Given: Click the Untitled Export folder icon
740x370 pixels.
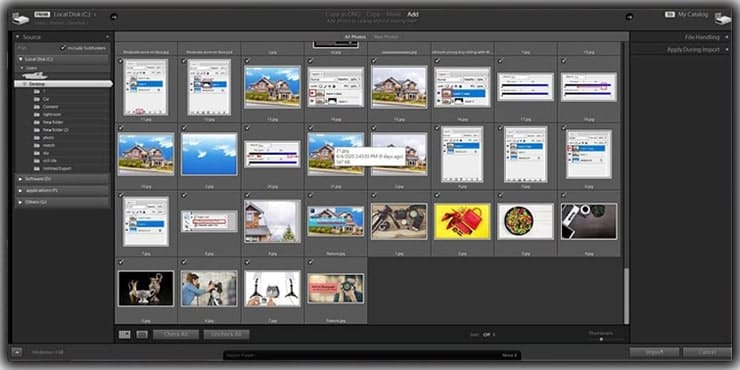Looking at the screenshot, I should tap(36, 168).
